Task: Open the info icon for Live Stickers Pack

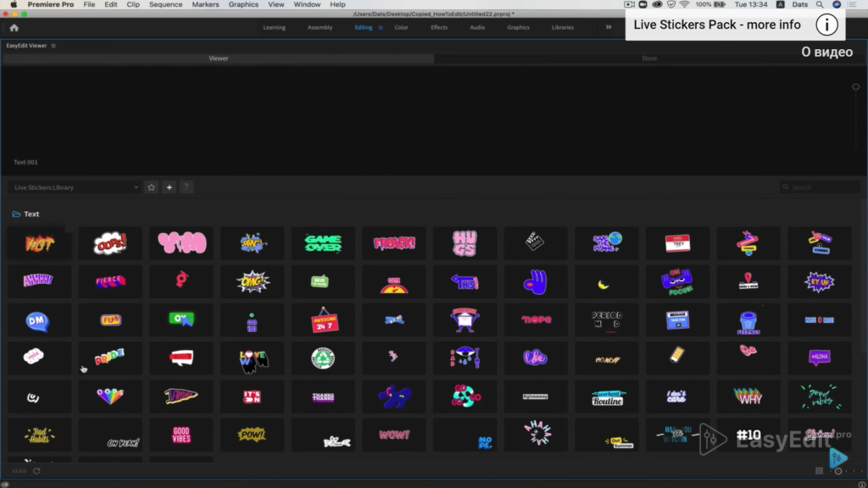Action: pos(826,25)
